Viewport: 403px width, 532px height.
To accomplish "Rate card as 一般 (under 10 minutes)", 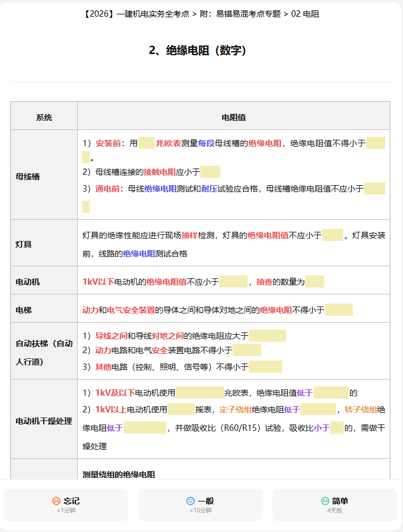I will [x=200, y=505].
